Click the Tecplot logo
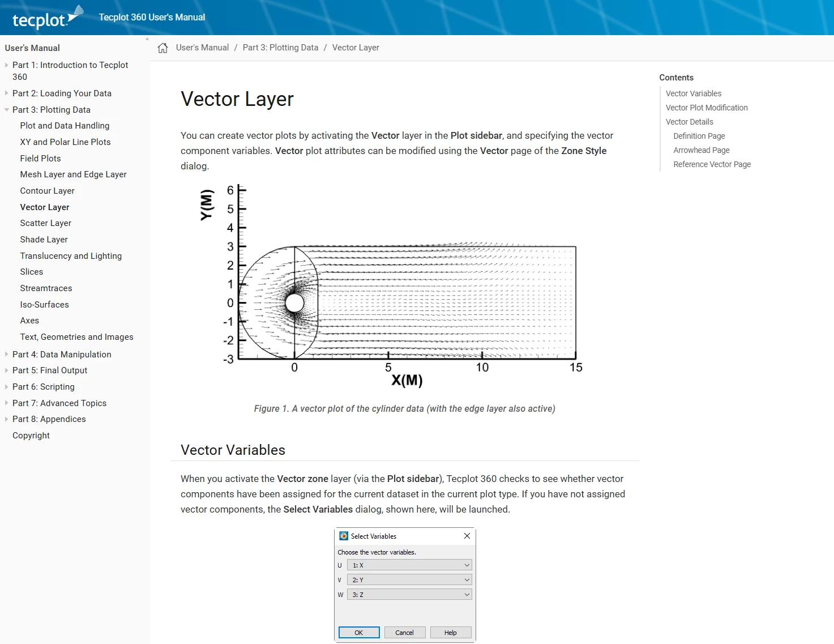 coord(48,18)
